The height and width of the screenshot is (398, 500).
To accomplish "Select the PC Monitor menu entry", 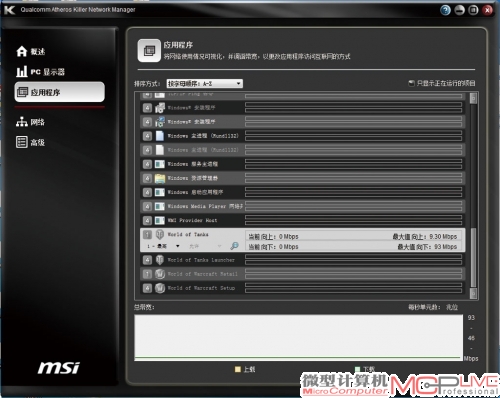I will point(41,72).
